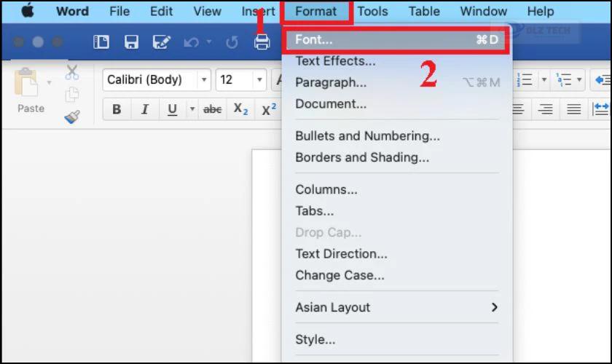Click the Copy icon
The width and height of the screenshot is (612, 364).
click(72, 95)
